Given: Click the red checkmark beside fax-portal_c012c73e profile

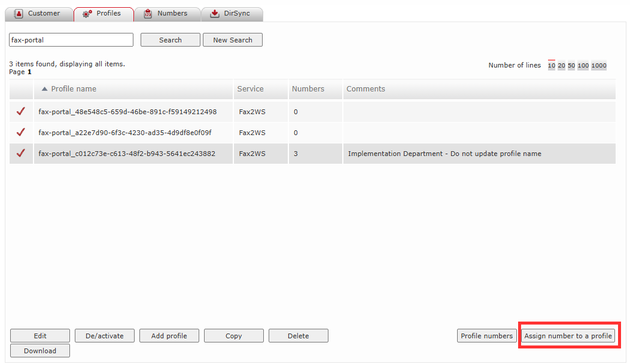Looking at the screenshot, I should pyautogui.click(x=21, y=154).
